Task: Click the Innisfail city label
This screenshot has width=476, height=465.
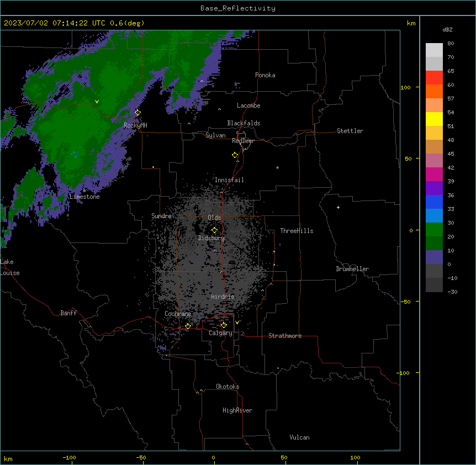Action: 229,180
